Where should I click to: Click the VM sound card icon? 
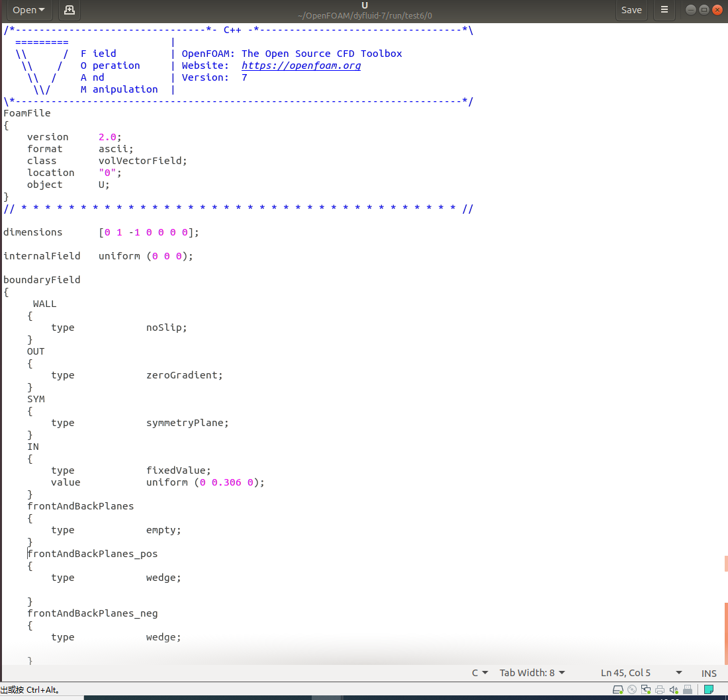[x=674, y=690]
